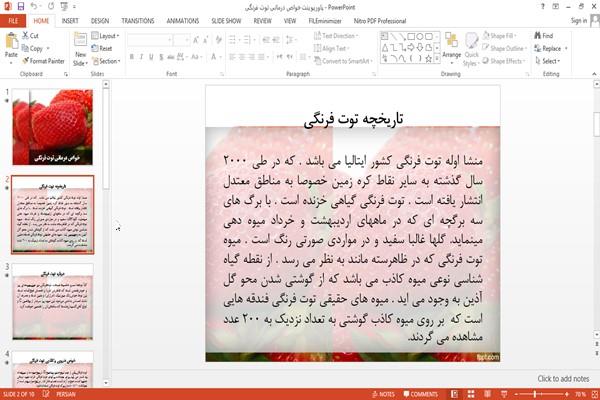Click to add notes area
Viewport: 600px width, 400px height.
pyautogui.click(x=563, y=379)
